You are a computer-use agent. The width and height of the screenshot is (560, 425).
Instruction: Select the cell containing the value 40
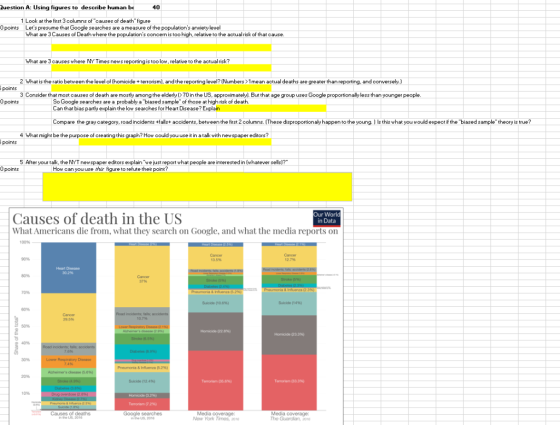coord(156,8)
